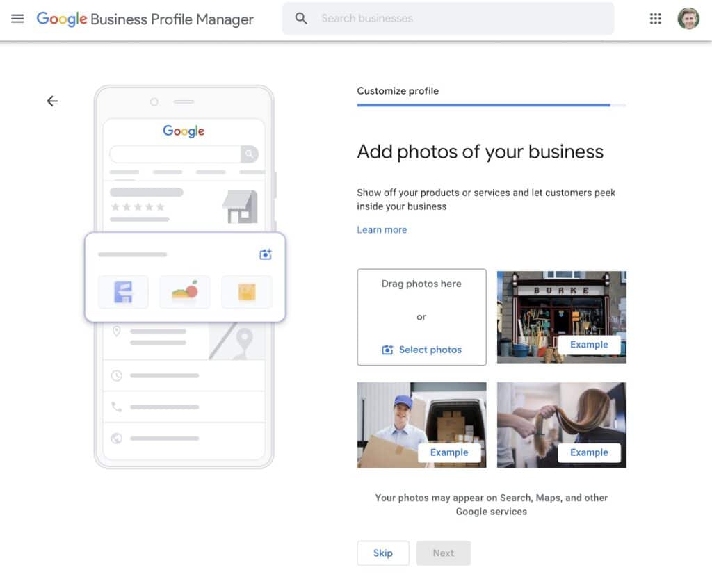This screenshot has width=712, height=588.
Task: Open the hamburger main menu
Action: [17, 19]
